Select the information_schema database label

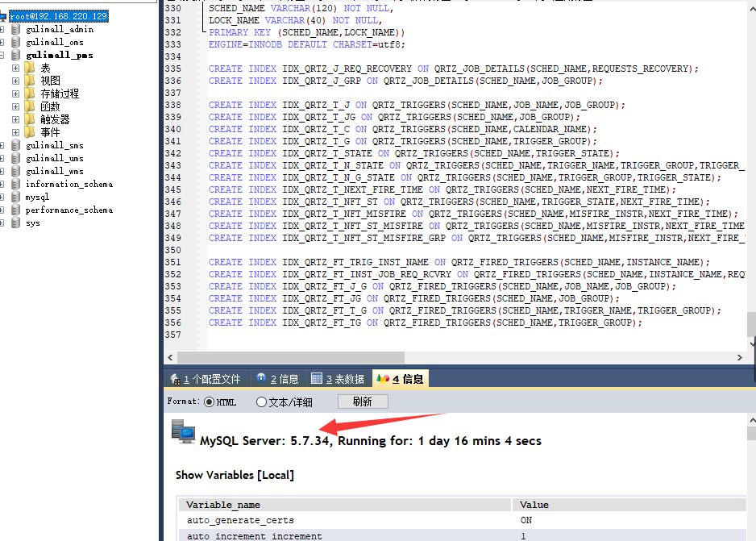pos(69,184)
